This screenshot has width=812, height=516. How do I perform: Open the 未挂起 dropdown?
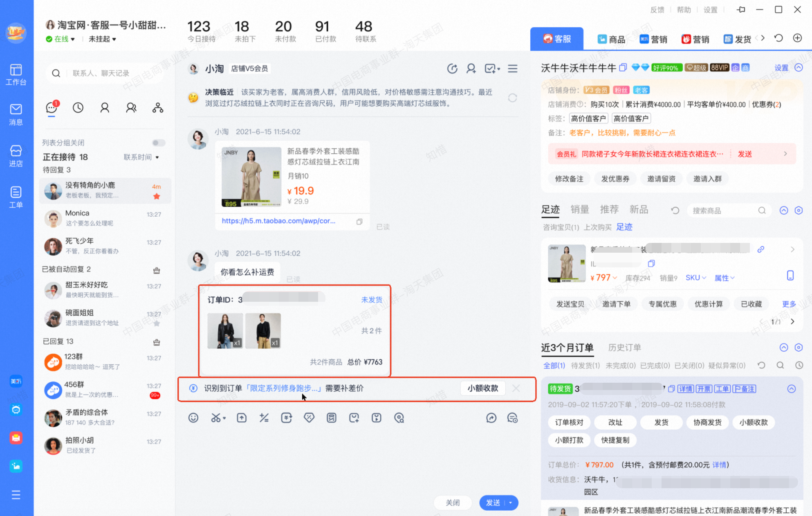(x=102, y=39)
